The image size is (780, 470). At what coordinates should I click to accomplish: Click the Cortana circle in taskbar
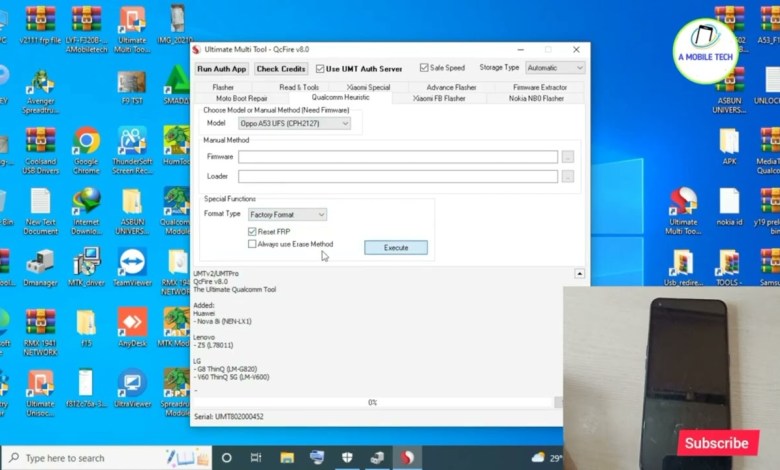pyautogui.click(x=226, y=458)
